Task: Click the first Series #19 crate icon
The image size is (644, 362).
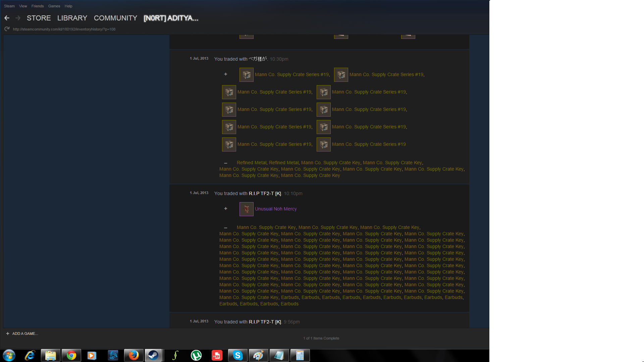Action: [246, 75]
